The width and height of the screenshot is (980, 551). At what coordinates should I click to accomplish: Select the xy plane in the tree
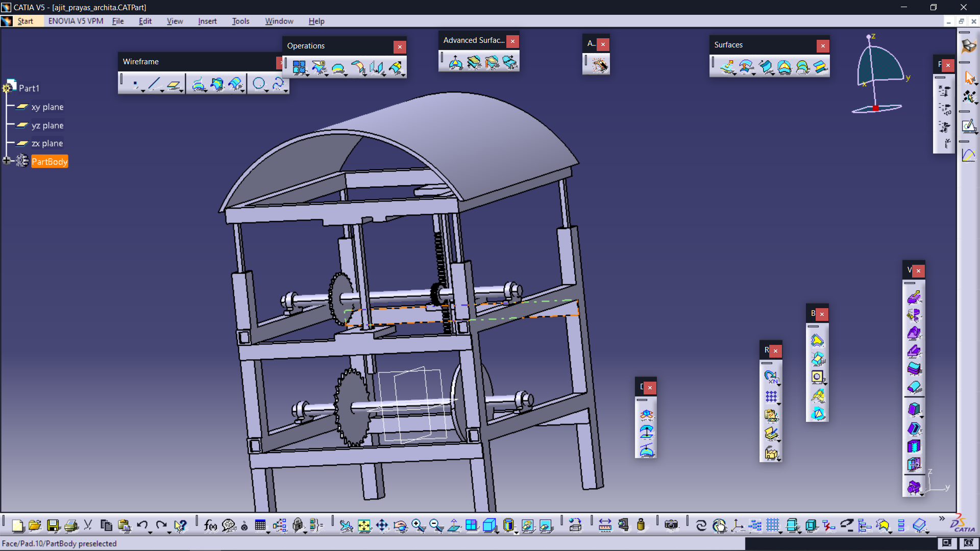[40, 107]
